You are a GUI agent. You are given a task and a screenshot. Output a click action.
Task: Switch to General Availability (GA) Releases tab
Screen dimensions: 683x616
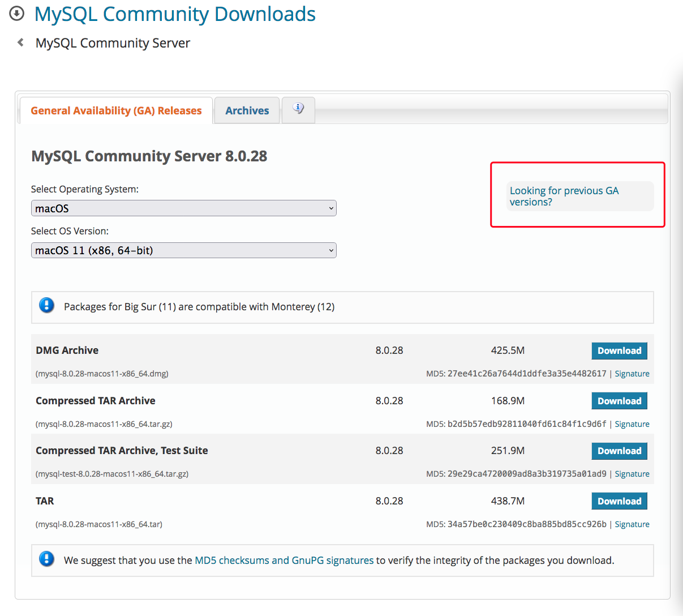[x=116, y=110]
